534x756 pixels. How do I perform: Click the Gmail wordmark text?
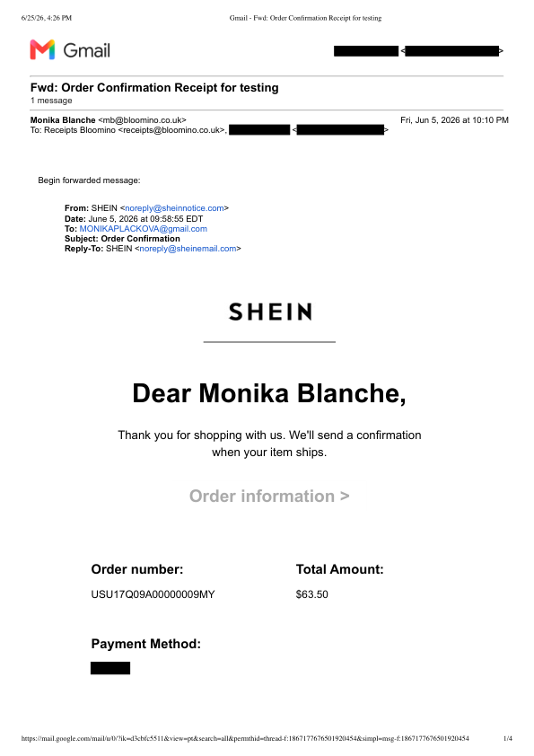pyautogui.click(x=87, y=50)
